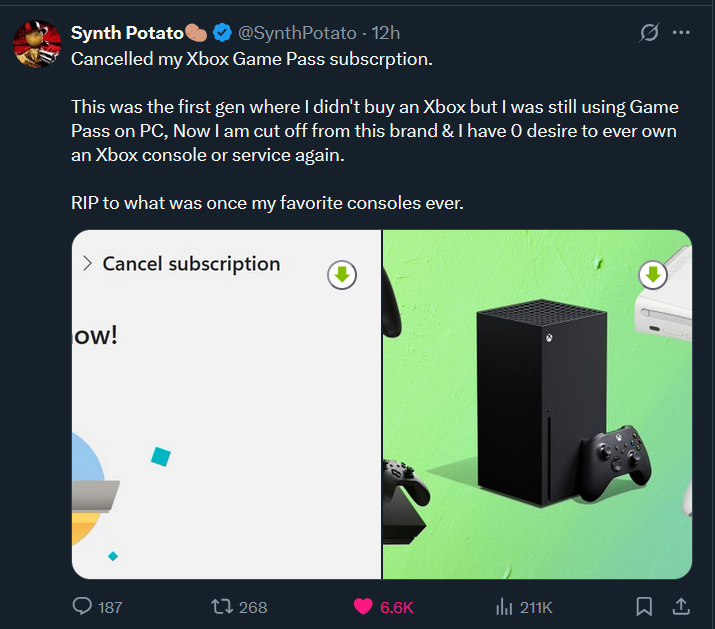Open the three-dot more options menu

pyautogui.click(x=682, y=33)
